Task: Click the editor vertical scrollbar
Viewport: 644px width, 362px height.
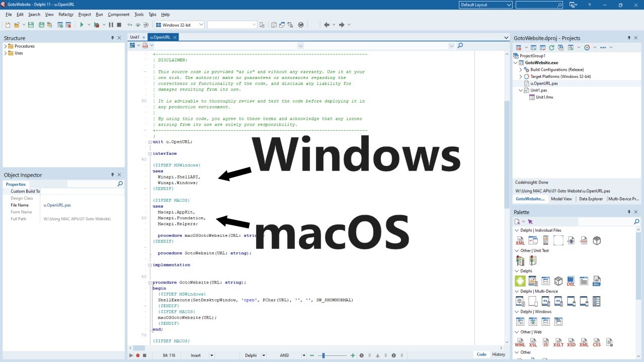Action: click(x=507, y=199)
